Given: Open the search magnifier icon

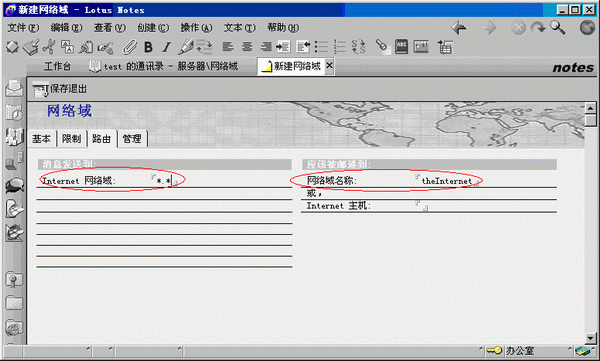Looking at the screenshot, I should pos(558,28).
